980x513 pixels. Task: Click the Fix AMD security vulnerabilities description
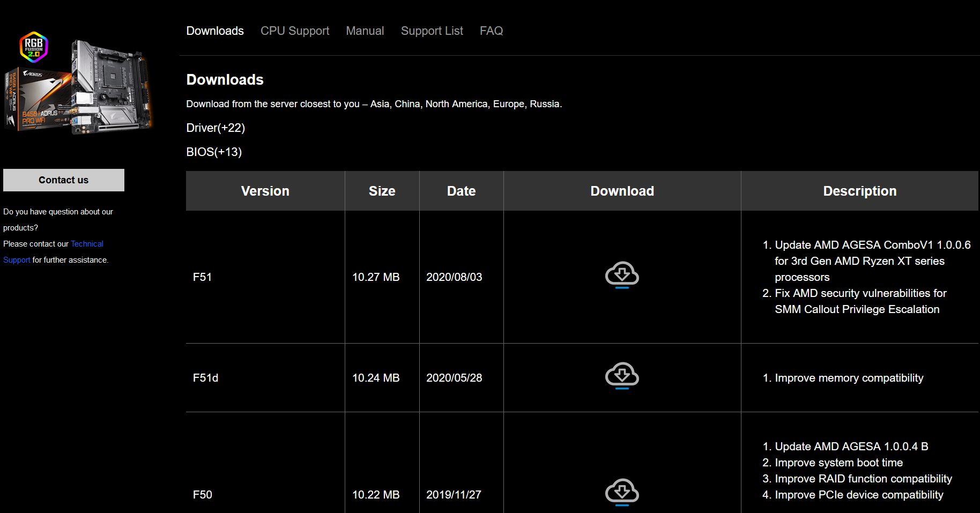point(861,301)
